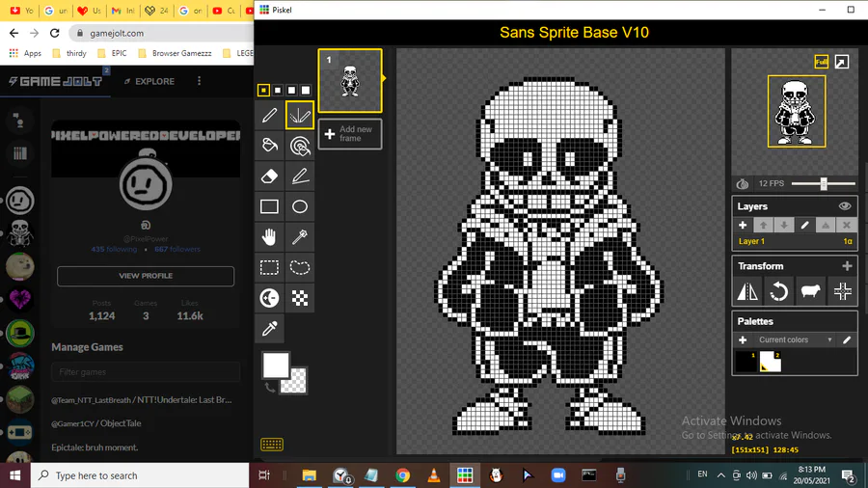
Task: Select the Rectangle selection tool
Action: coord(270,267)
